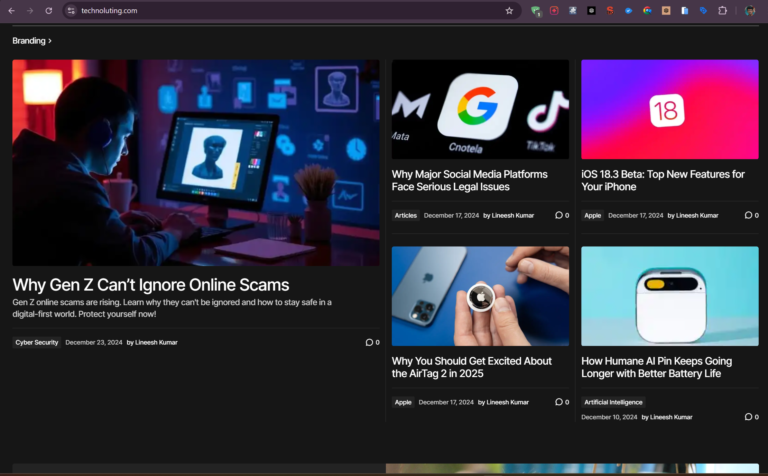Open the Gen Z scams featured image
Screen dimensions: 768x476
coord(196,163)
